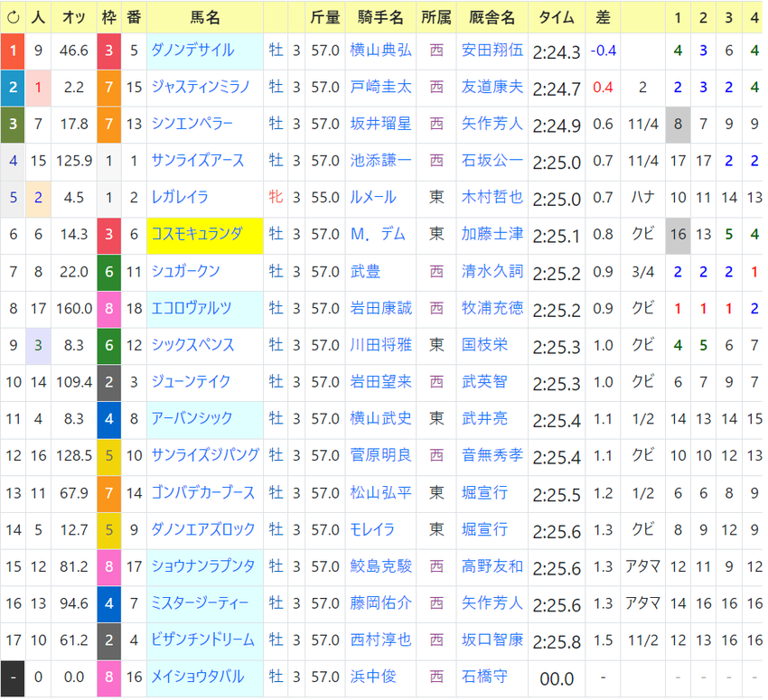
Task: Open jockey 横山典弘
Action: tap(381, 51)
